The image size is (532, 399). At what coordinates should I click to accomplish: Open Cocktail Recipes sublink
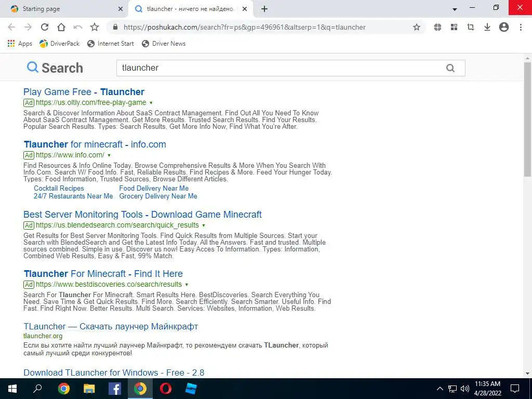pyautogui.click(x=59, y=188)
